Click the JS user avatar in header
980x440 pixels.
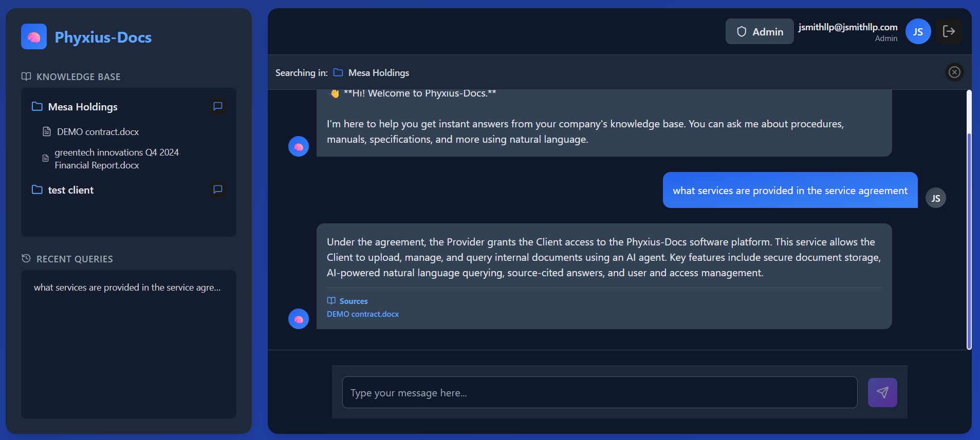click(x=918, y=31)
